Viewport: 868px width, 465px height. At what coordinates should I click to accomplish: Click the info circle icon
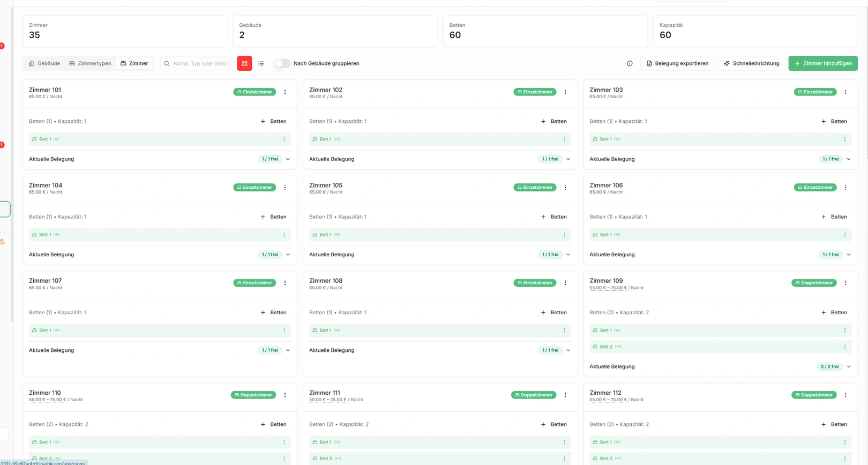click(x=630, y=63)
